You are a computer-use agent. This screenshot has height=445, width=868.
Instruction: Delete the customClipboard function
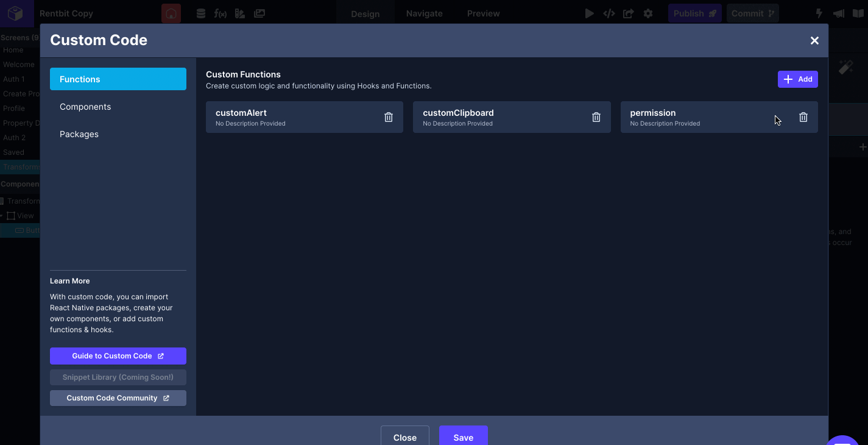tap(596, 117)
